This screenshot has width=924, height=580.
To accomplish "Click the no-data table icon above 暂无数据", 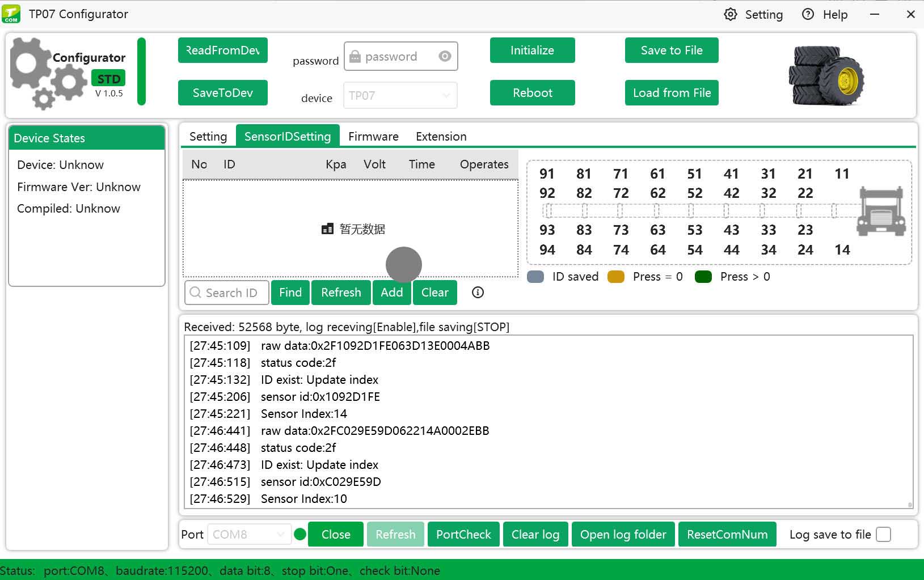I will tap(328, 228).
